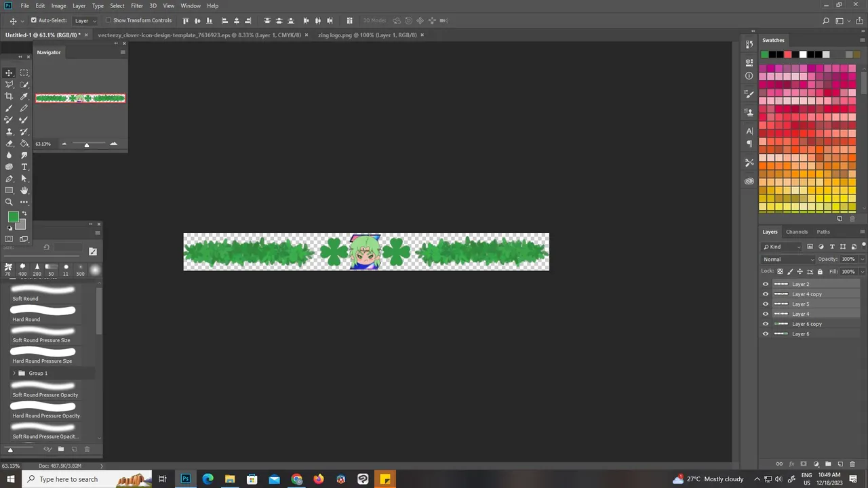868x488 pixels.
Task: Toggle visibility of Layer 6
Action: click(x=766, y=333)
